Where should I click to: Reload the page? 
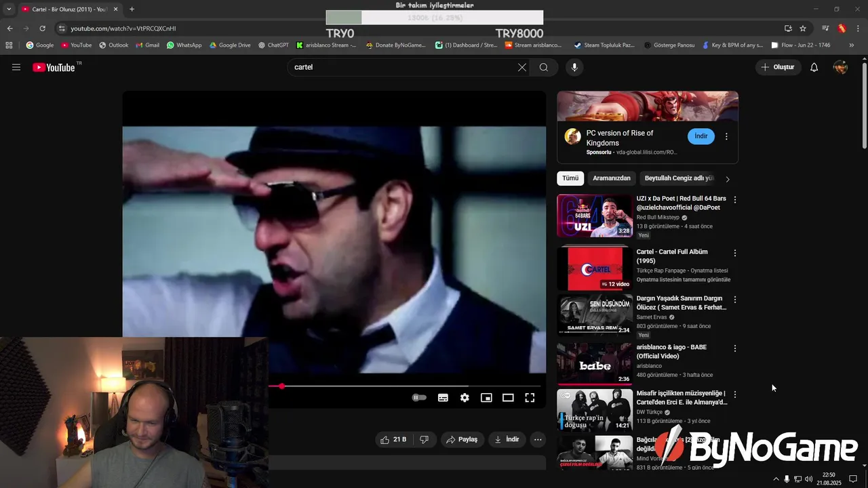point(42,28)
